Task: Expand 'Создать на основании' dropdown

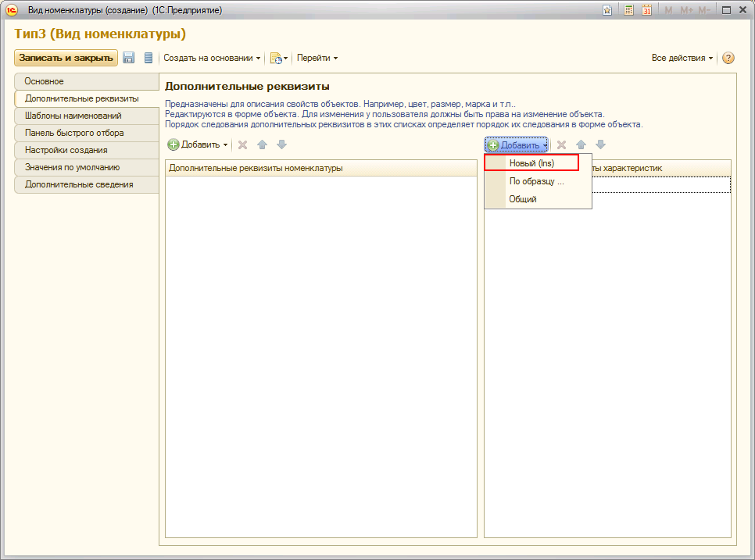Action: point(212,58)
